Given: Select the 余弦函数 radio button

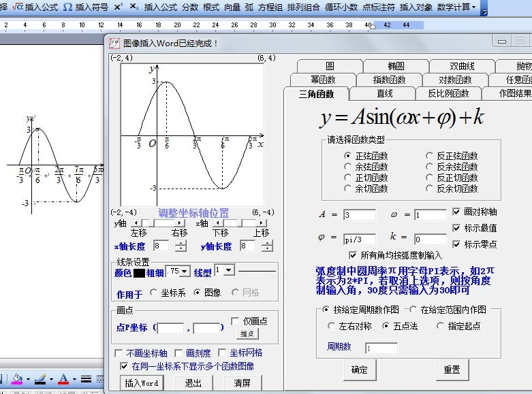Looking at the screenshot, I should 349,167.
